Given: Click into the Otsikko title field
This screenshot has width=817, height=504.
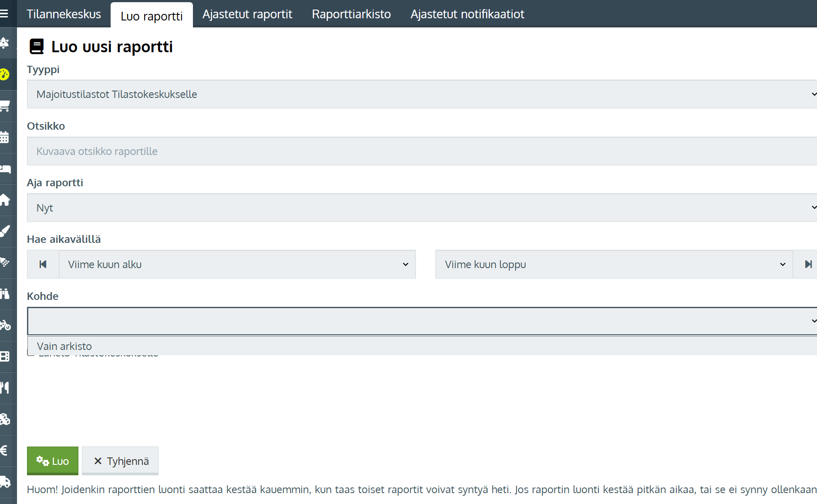Looking at the screenshot, I should point(422,151).
